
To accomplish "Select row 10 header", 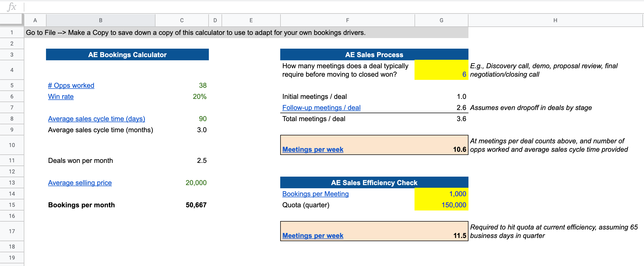I will tap(12, 145).
